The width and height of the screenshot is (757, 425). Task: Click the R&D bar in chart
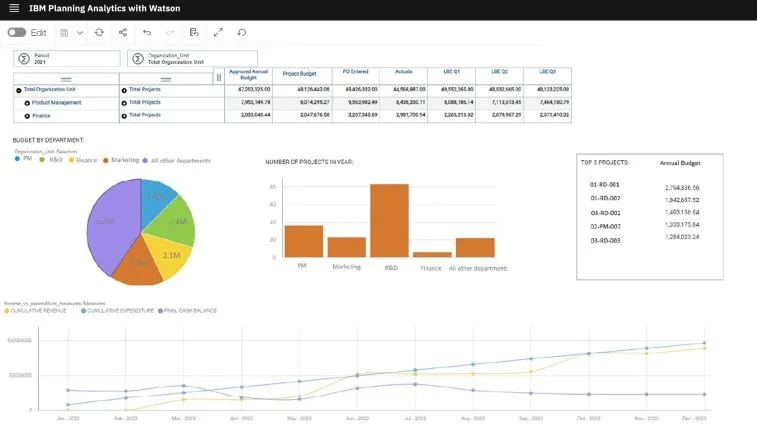click(390, 221)
